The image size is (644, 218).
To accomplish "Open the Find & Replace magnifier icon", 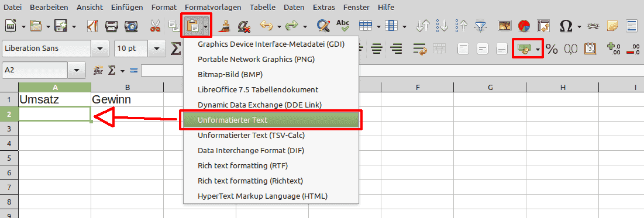I will point(323,26).
